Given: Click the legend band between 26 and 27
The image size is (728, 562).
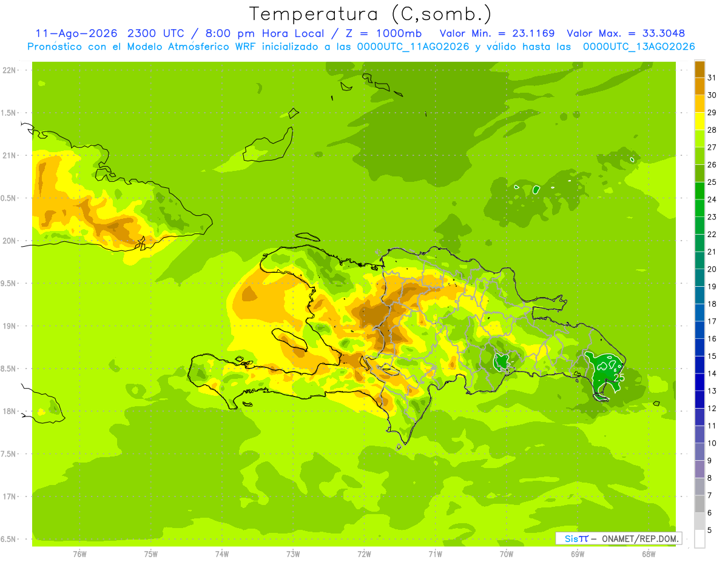Looking at the screenshot, I should click(x=699, y=156).
